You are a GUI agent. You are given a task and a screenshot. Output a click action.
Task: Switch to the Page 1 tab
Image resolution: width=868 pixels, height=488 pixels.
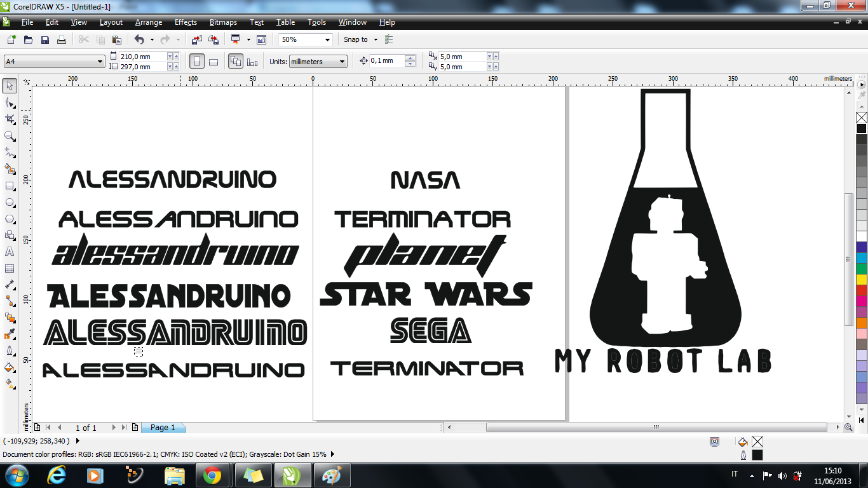click(163, 428)
